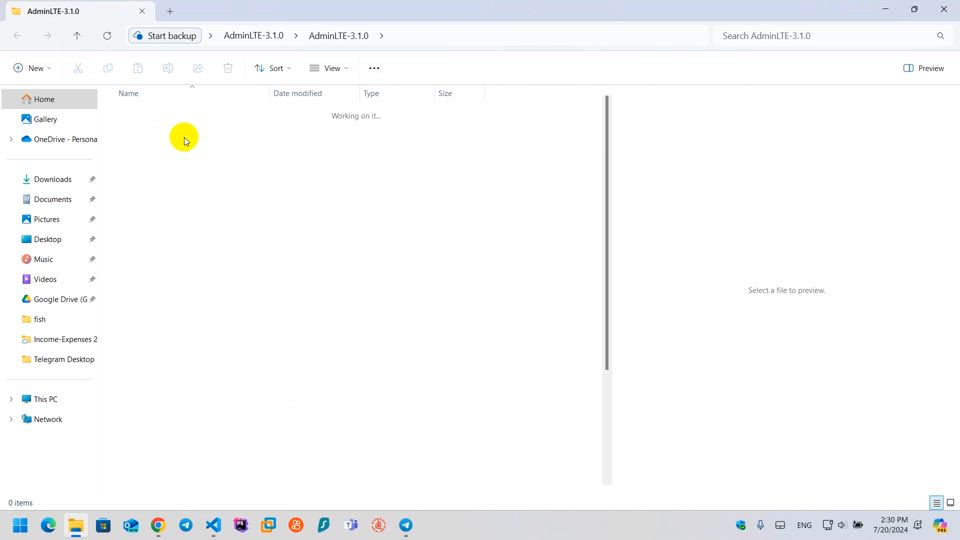
Task: Expand the OneDrive tree node
Action: [x=11, y=139]
